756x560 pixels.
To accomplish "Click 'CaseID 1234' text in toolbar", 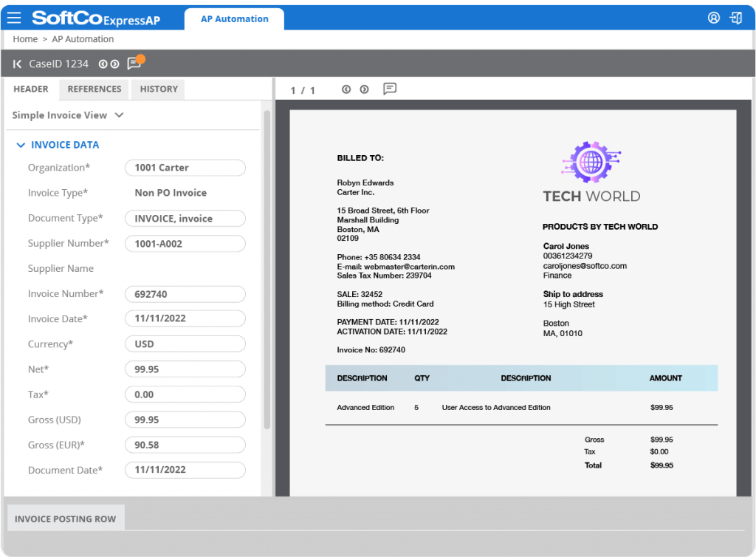I will coord(59,64).
